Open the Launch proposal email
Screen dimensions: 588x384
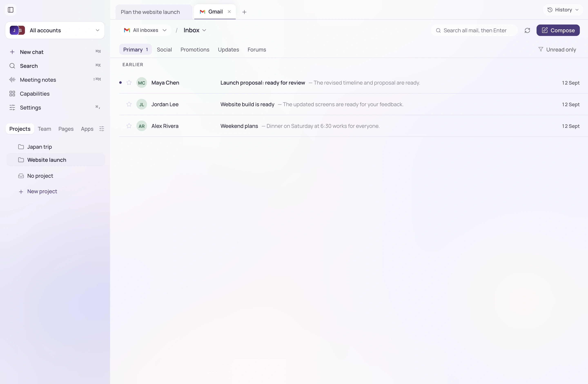click(x=353, y=83)
